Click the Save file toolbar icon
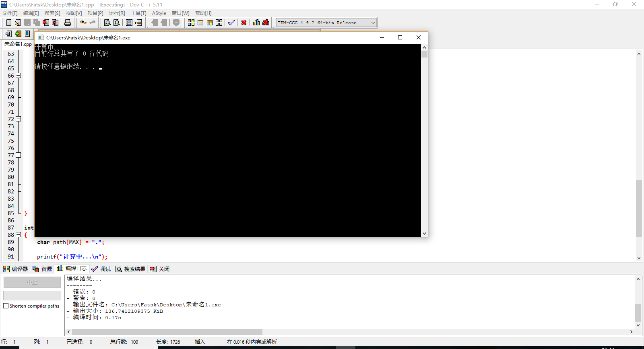Screen dimensions: 644x349 [27, 23]
